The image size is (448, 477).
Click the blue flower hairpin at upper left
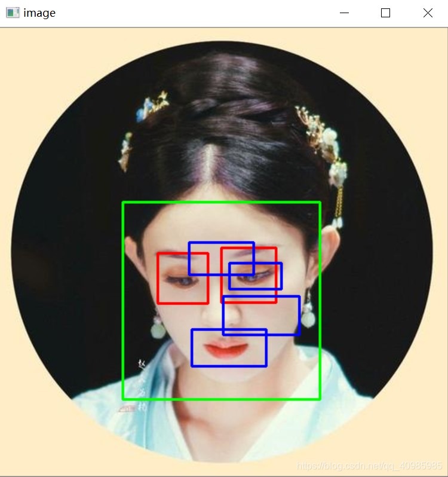pyautogui.click(x=152, y=106)
